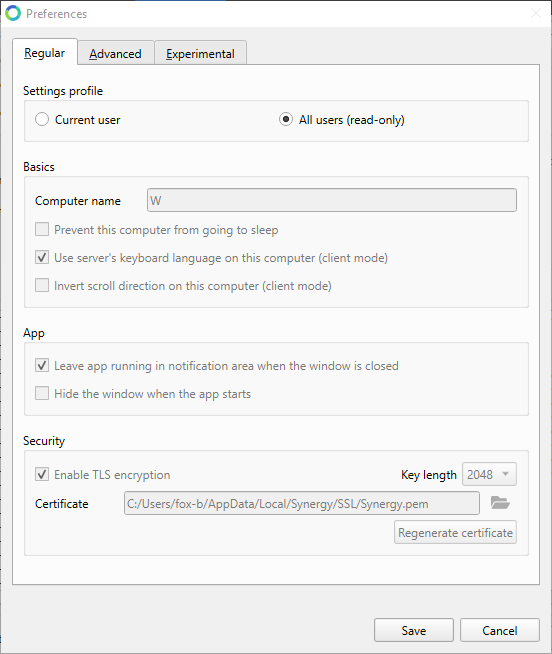Browse for certificate with folder icon
Image resolution: width=552 pixels, height=654 pixels.
click(x=500, y=503)
